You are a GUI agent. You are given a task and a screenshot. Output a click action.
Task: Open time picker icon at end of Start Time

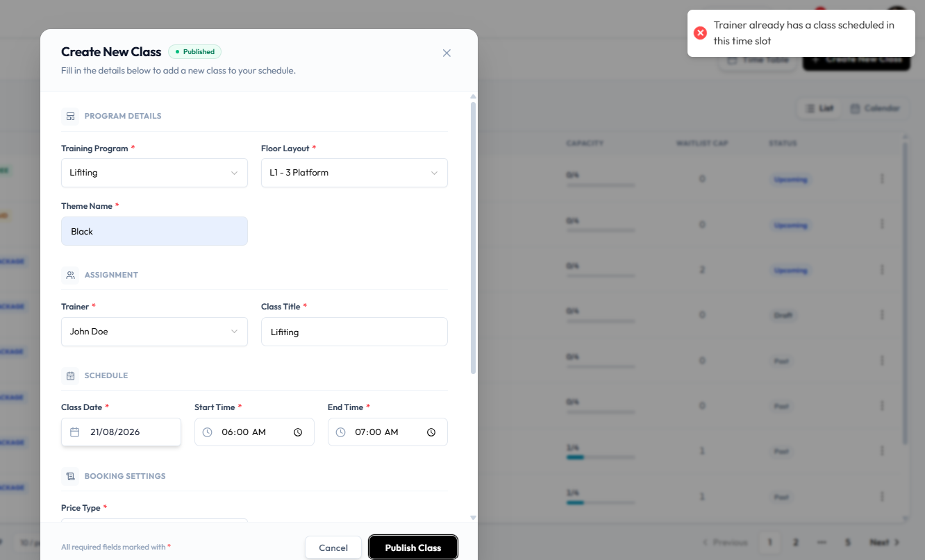coord(298,432)
